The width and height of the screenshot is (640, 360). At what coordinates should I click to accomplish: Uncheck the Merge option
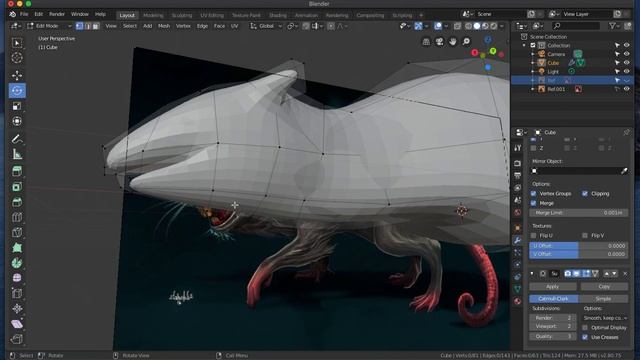(x=533, y=203)
